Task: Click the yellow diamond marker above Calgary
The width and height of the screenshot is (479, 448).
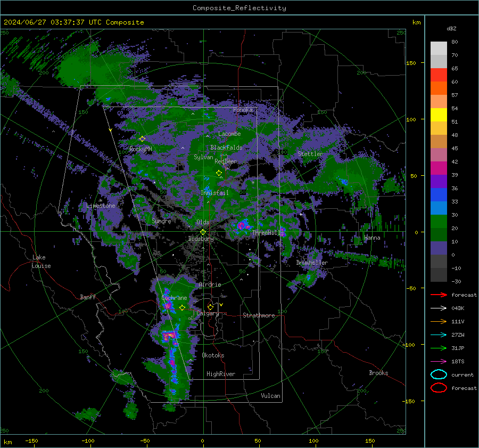Action: point(210,307)
